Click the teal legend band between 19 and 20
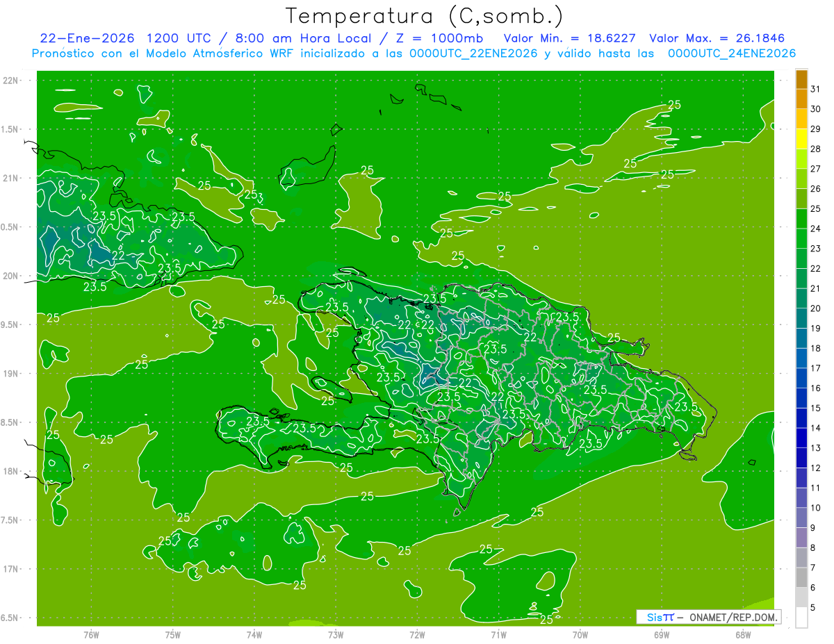Screen dimensions: 834x644 coord(801,318)
